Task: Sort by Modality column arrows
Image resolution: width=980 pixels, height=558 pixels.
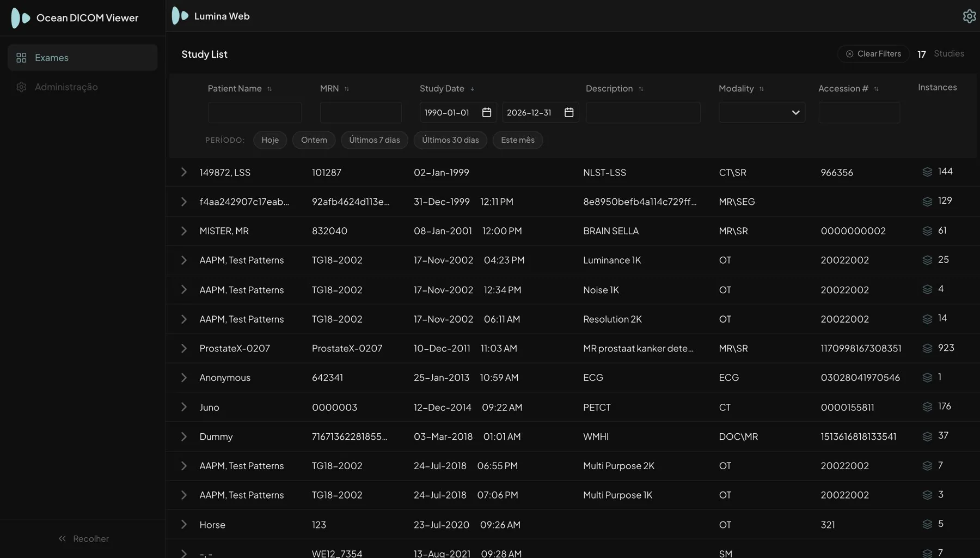Action: tap(762, 89)
